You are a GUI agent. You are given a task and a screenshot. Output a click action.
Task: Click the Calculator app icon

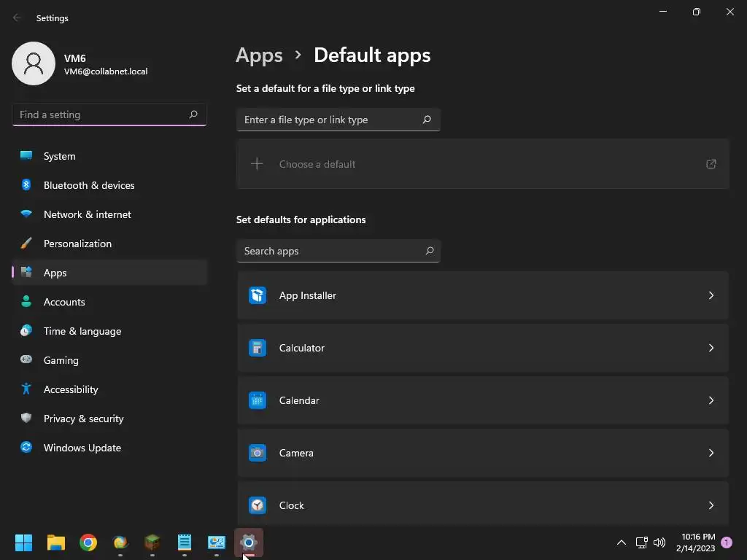click(258, 348)
